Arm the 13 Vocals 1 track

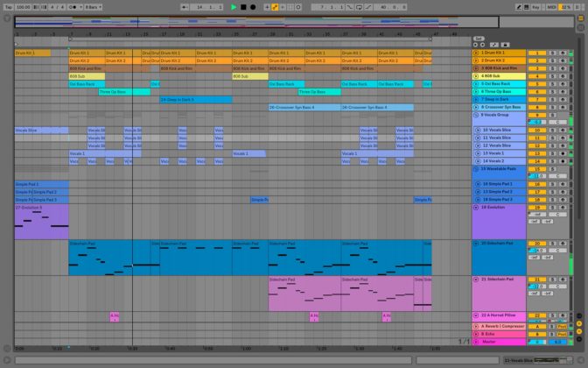click(562, 153)
